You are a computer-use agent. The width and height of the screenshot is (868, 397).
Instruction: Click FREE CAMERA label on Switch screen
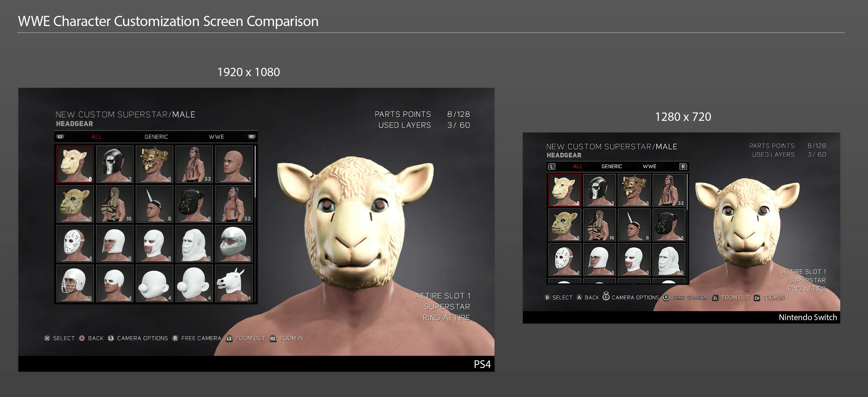coord(690,298)
